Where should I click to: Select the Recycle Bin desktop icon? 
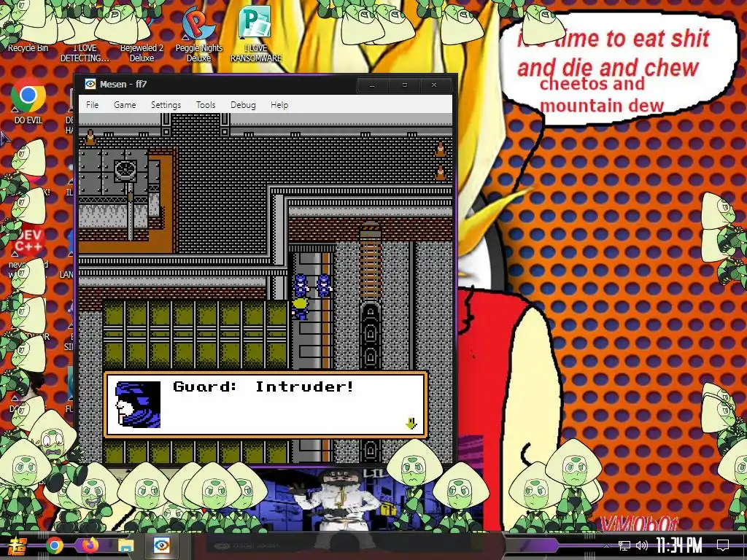[x=28, y=28]
